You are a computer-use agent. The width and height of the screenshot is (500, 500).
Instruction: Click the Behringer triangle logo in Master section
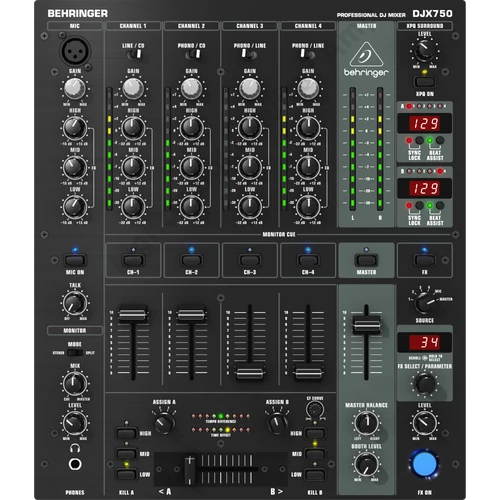tap(366, 54)
